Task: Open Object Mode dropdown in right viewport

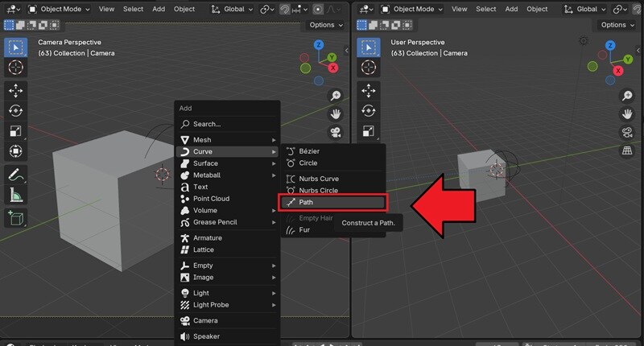Action: coord(411,9)
